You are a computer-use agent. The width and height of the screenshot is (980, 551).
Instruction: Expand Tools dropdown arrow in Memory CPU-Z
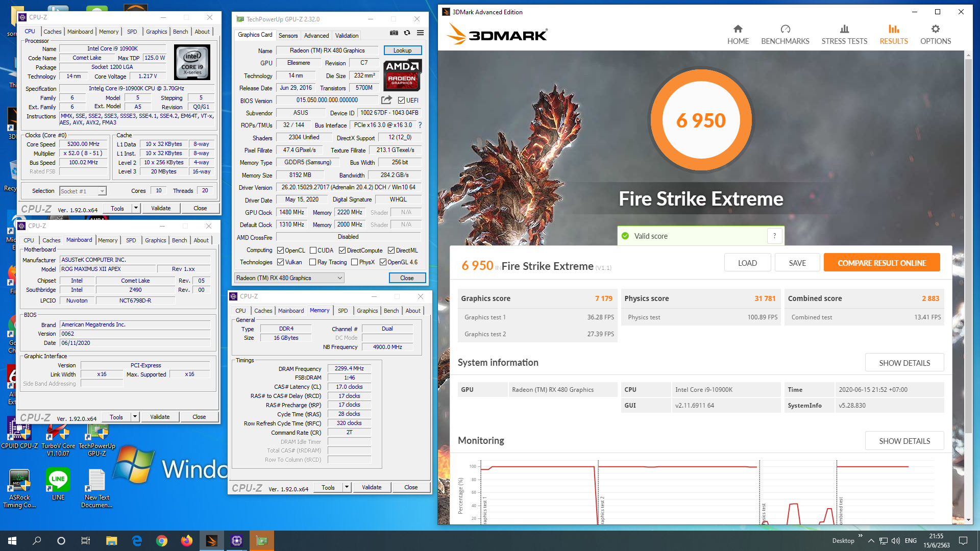pyautogui.click(x=347, y=487)
